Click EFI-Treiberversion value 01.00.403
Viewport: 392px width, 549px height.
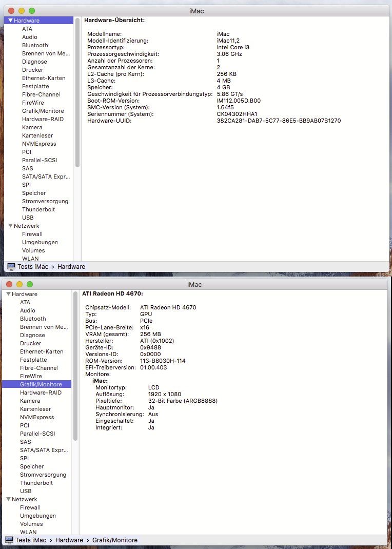click(153, 368)
